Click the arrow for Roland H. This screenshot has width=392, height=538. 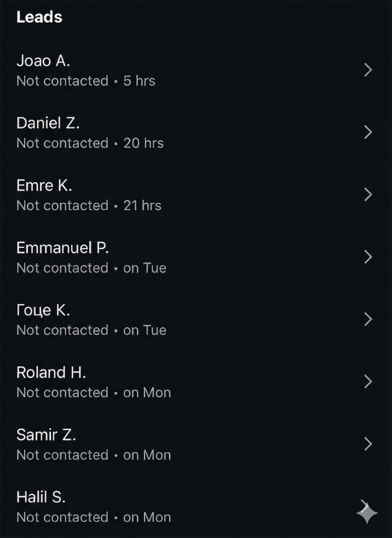[368, 381]
